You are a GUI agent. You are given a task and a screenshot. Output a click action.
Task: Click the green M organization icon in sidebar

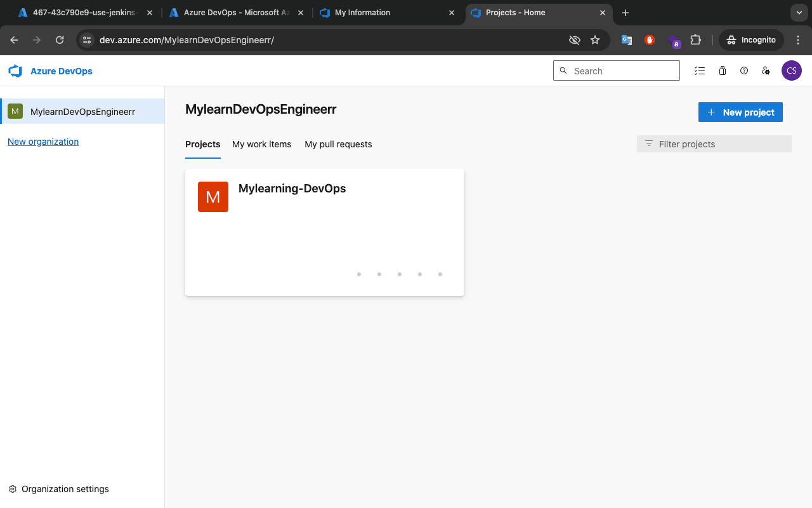(x=15, y=111)
